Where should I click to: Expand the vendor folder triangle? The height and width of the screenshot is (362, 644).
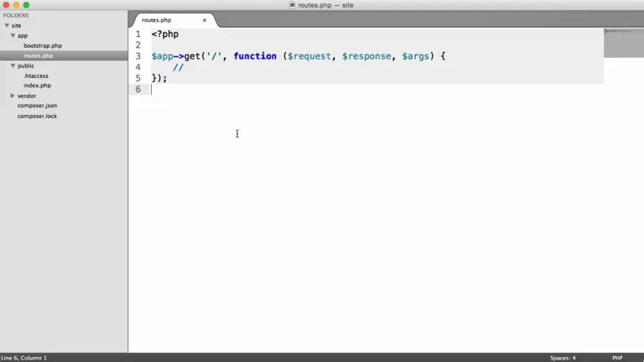coord(13,96)
